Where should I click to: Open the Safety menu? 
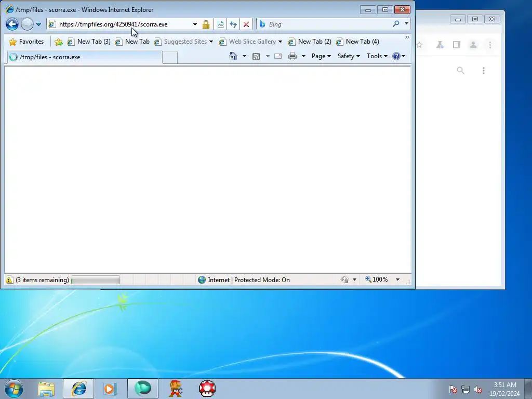click(x=349, y=56)
